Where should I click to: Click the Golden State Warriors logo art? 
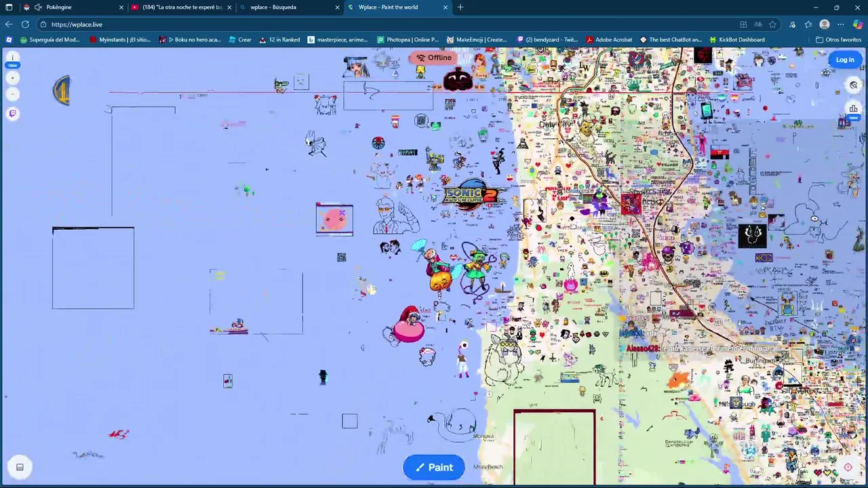coord(62,90)
